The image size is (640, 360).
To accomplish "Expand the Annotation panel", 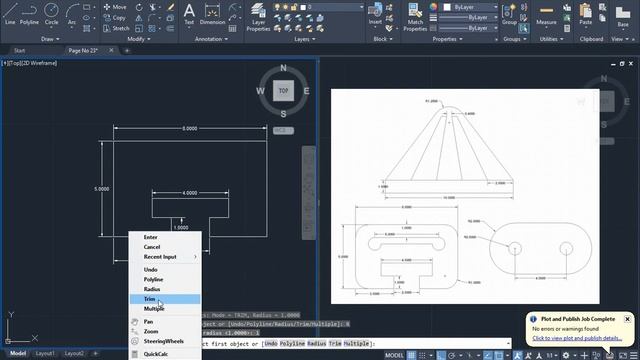I will [x=211, y=39].
